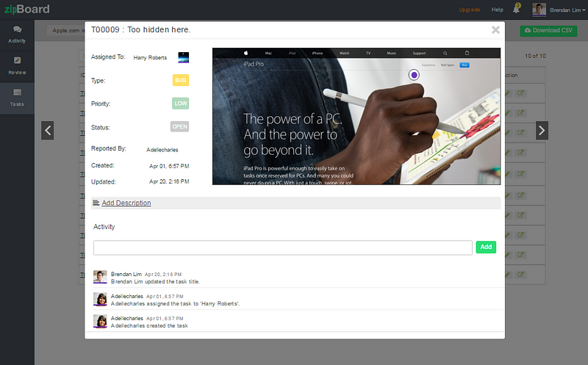Viewport: 588px width, 365px height.
Task: Open the Help menu
Action: 498,10
